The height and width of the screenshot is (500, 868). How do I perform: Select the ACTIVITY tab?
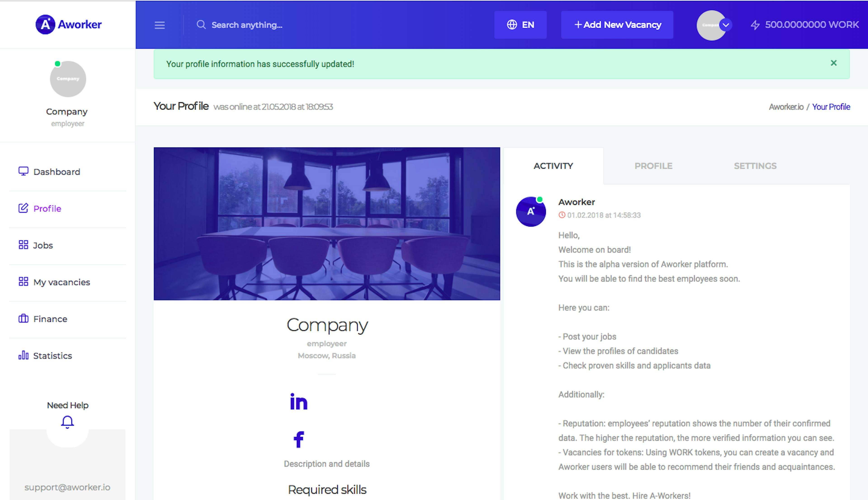(x=553, y=166)
